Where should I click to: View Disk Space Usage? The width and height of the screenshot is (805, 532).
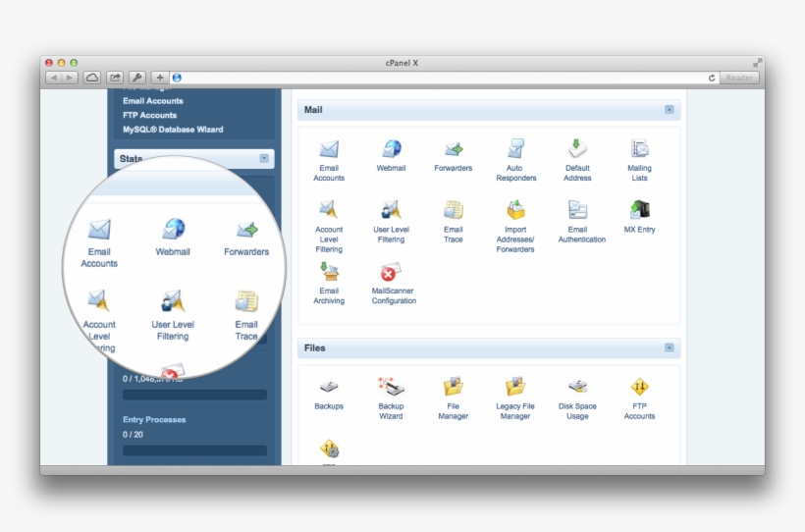(577, 398)
